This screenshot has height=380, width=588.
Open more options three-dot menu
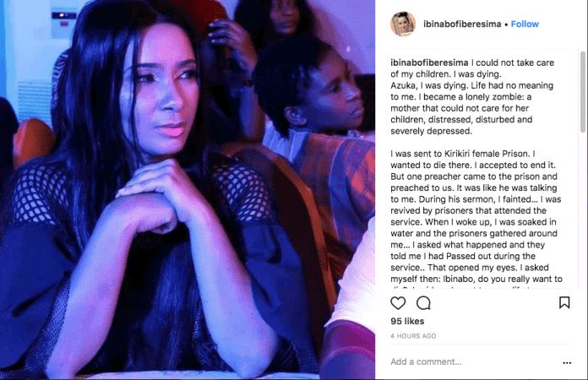tap(567, 362)
